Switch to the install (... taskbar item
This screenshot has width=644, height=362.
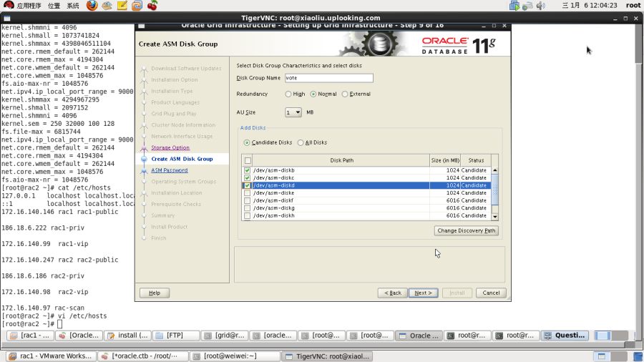click(x=127, y=336)
